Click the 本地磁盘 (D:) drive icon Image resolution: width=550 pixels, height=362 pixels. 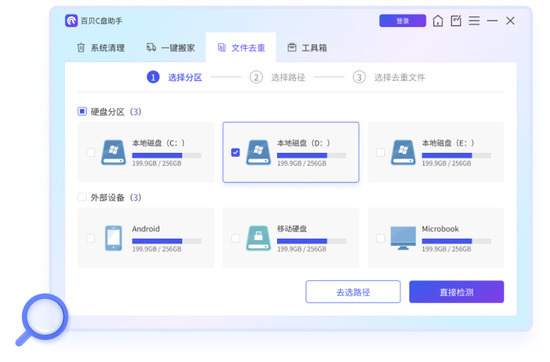(259, 153)
